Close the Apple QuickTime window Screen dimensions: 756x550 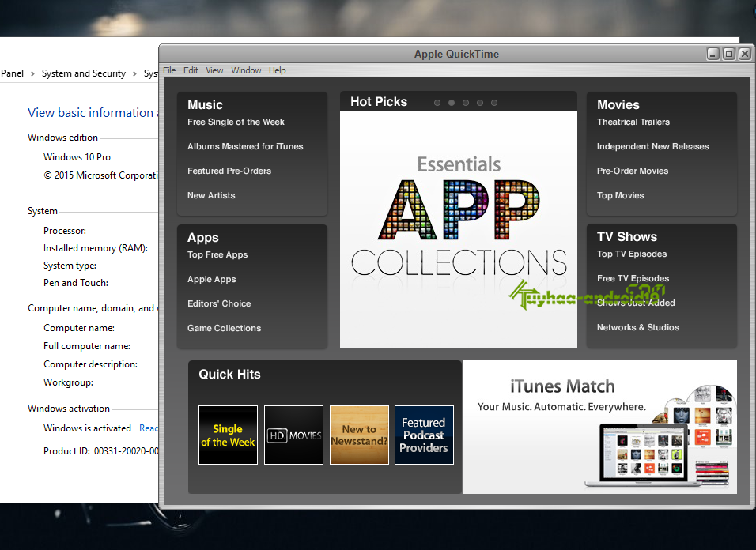point(745,54)
